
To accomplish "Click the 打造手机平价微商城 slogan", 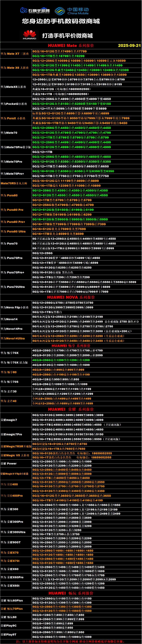I will point(67,36).
